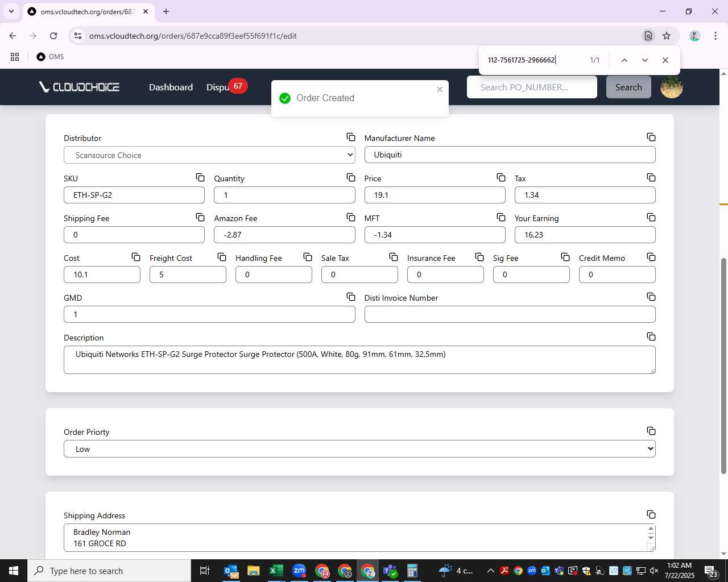728x582 pixels.
Task: Copy the Shipping Fee value
Action: coord(200,217)
